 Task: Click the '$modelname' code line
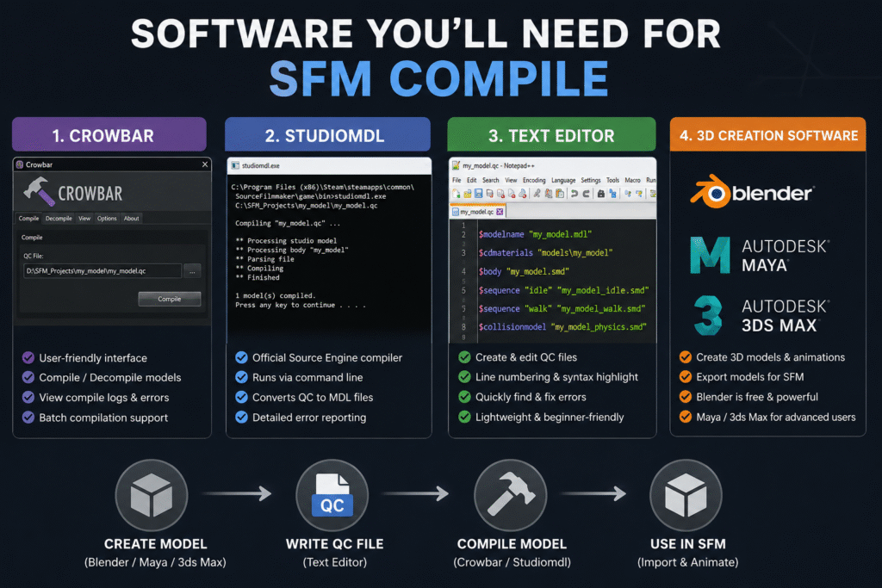[535, 234]
